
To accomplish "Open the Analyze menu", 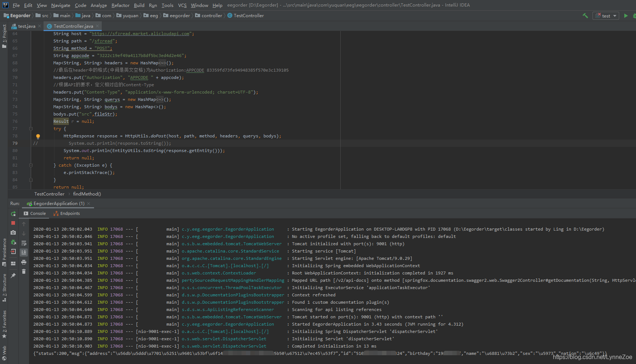I will pos(99,5).
